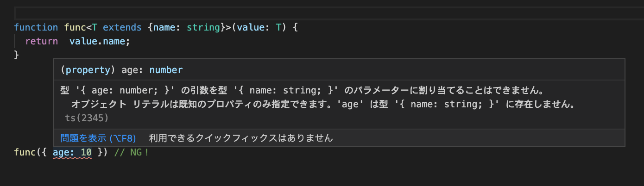
Task: Click the 利用できるクイックフィックスはありません text
Action: point(241,138)
